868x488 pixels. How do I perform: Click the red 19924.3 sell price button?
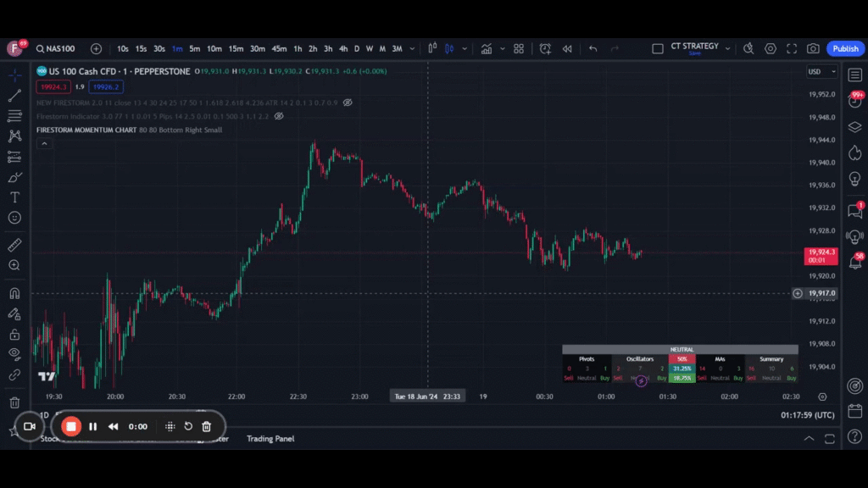pos(53,87)
